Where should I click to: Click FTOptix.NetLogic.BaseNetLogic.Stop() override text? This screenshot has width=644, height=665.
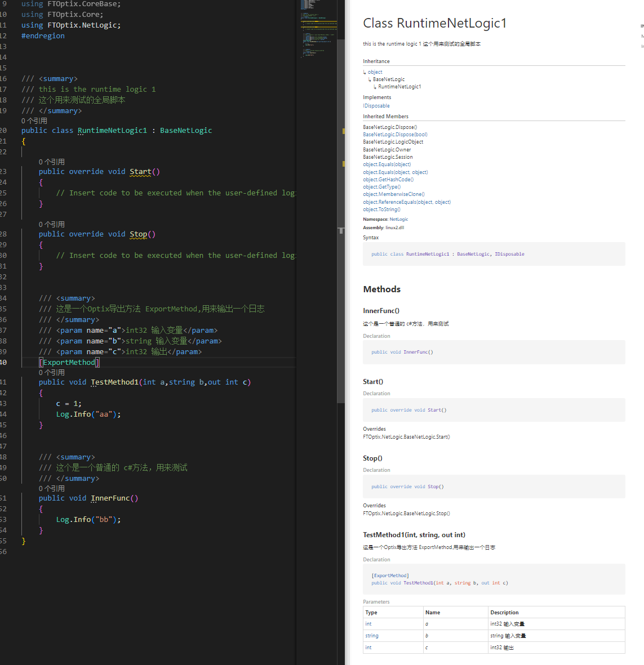click(x=406, y=514)
